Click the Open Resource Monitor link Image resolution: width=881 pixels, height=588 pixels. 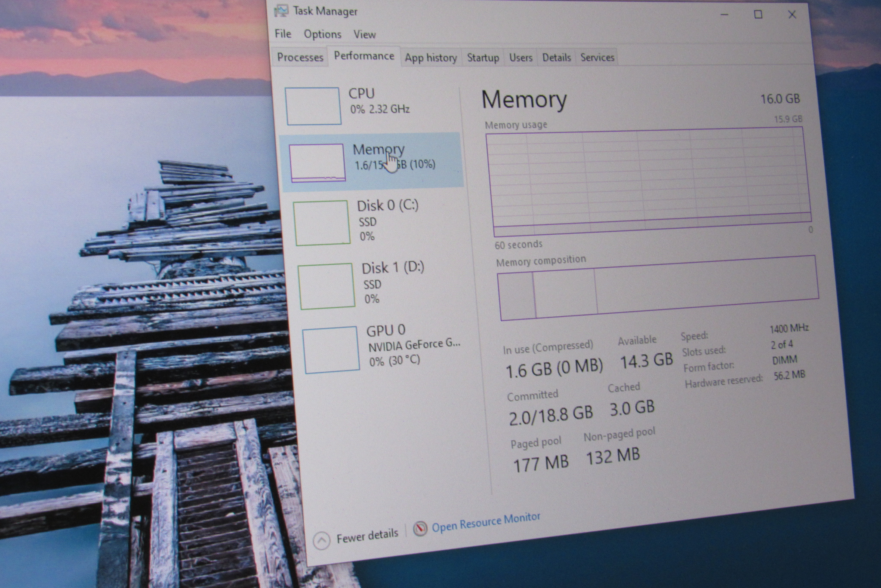486,522
